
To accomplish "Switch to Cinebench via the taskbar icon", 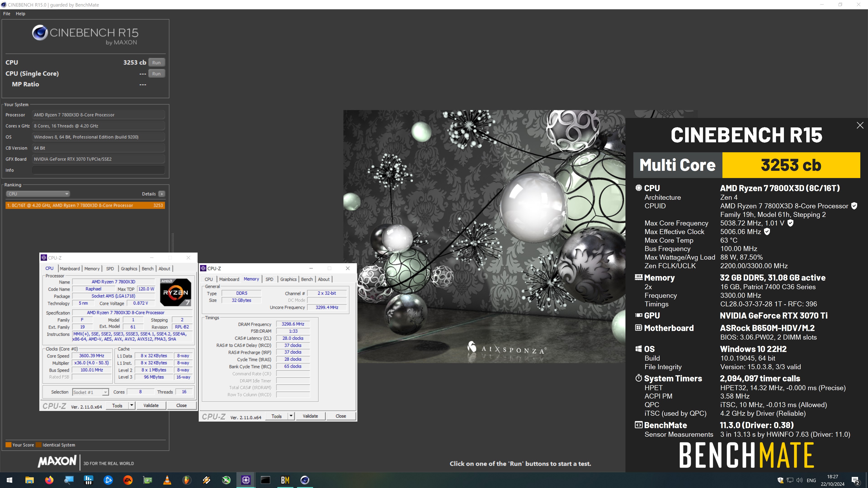I will 305,480.
